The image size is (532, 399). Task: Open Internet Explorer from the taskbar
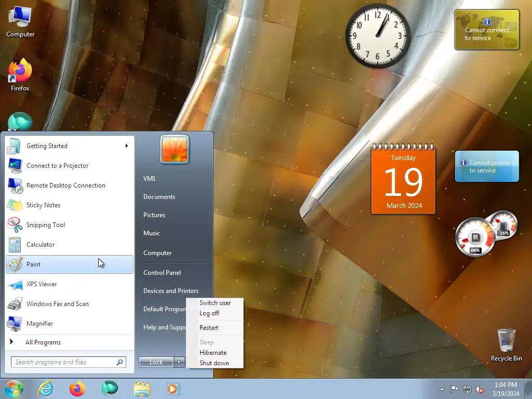click(x=45, y=389)
